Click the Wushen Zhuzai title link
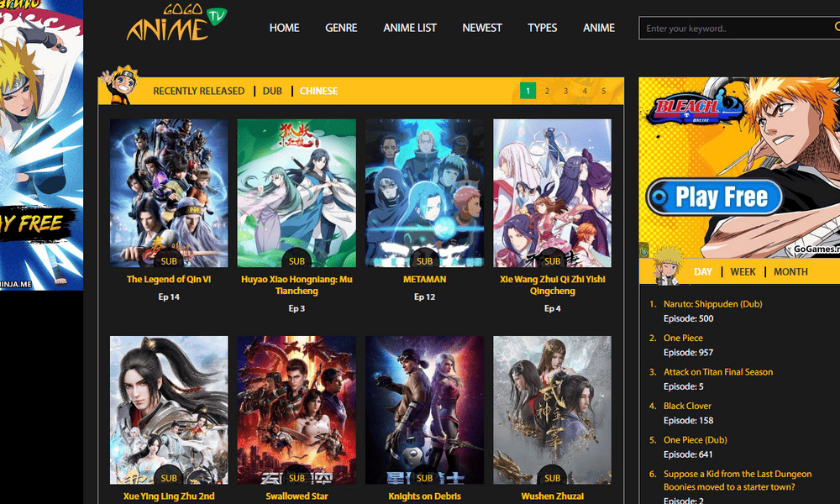This screenshot has width=840, height=504. click(553, 496)
